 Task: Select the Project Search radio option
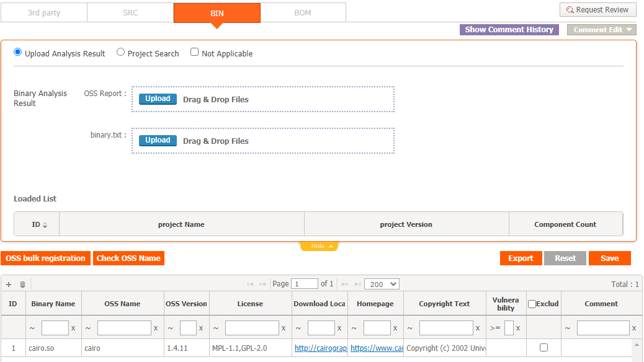click(120, 51)
